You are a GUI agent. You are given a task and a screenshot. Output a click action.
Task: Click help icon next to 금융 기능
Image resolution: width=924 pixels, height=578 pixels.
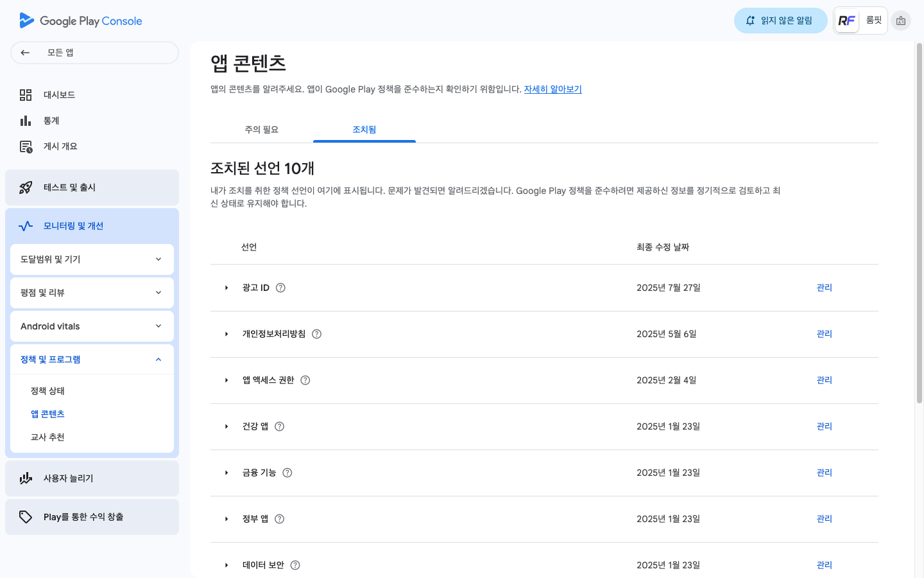[287, 473]
